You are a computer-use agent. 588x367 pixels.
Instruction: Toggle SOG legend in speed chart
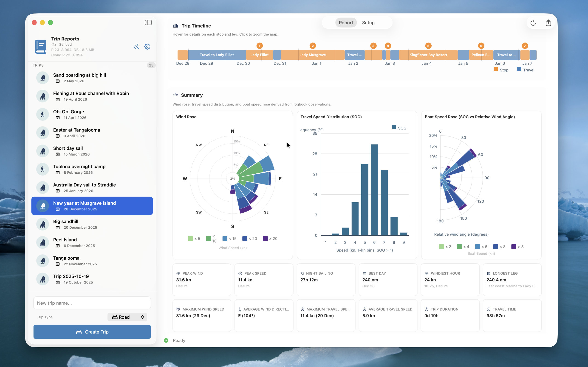pyautogui.click(x=399, y=128)
